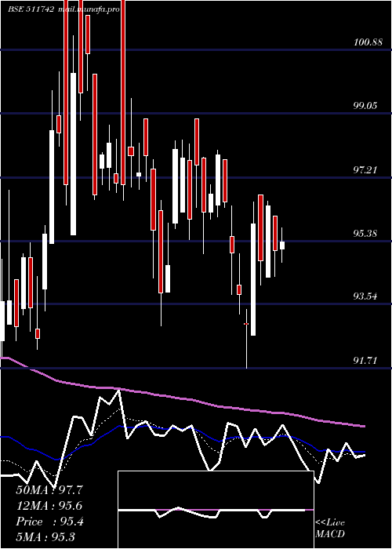This screenshot has height=549, width=392.
Task: Click the BSE 511742 ticker label
Action: (31, 9)
